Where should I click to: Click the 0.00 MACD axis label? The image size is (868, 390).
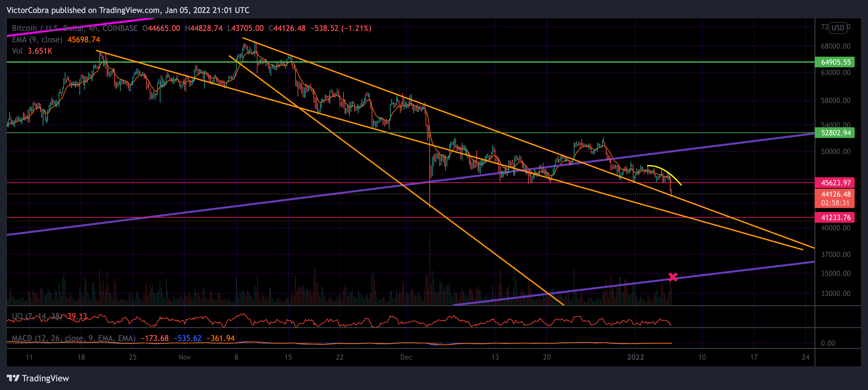(x=828, y=343)
